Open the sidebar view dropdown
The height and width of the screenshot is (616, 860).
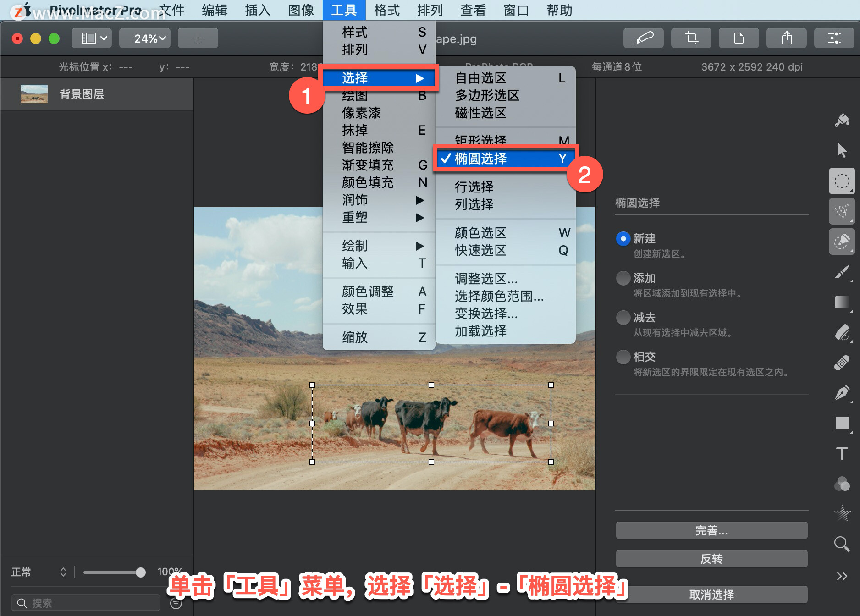(x=91, y=38)
